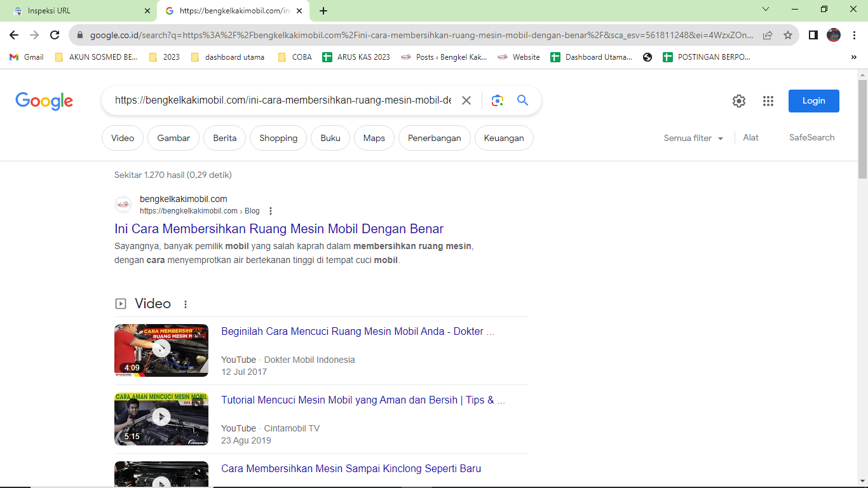868x488 pixels.
Task: Expand the Semua filter dropdown
Action: (694, 138)
